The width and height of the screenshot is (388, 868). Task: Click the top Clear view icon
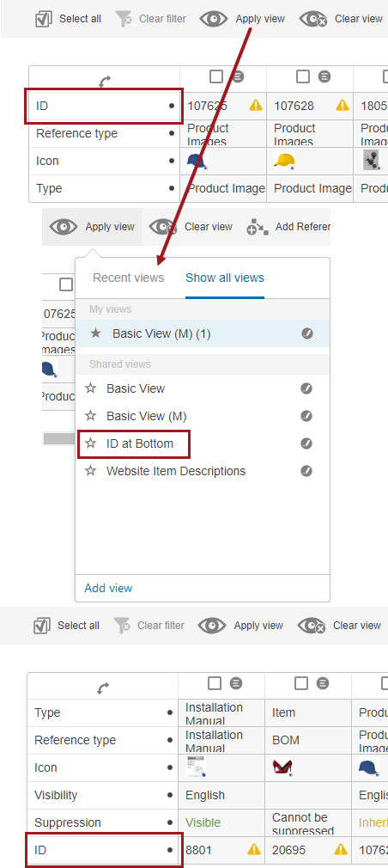click(313, 20)
